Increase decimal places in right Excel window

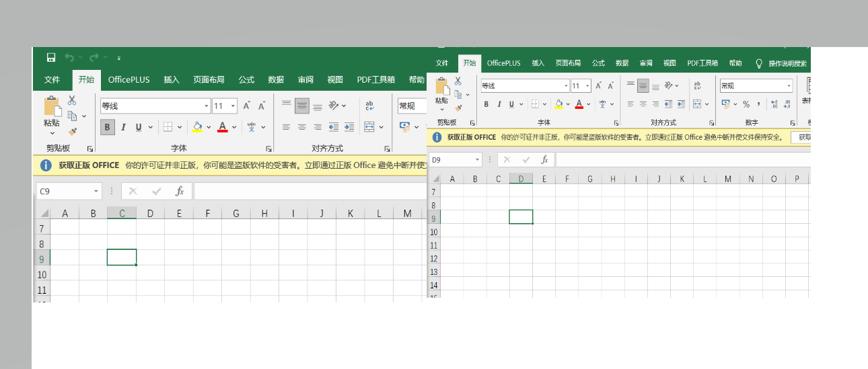(x=774, y=104)
